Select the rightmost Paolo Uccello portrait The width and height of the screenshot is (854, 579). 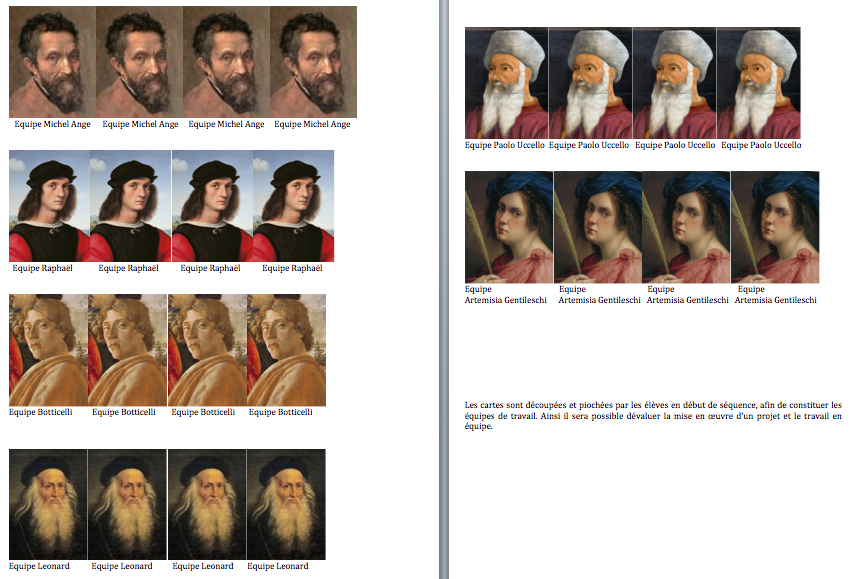(x=759, y=83)
